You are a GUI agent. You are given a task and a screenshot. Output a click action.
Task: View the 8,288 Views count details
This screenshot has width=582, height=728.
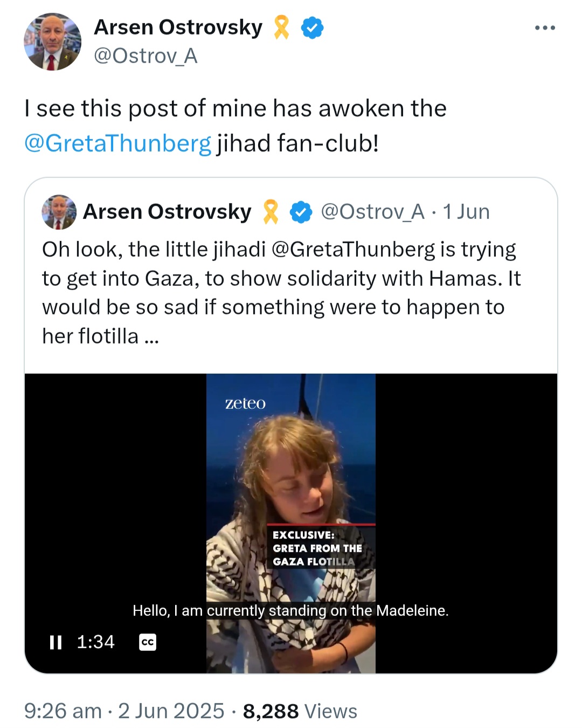click(x=300, y=711)
